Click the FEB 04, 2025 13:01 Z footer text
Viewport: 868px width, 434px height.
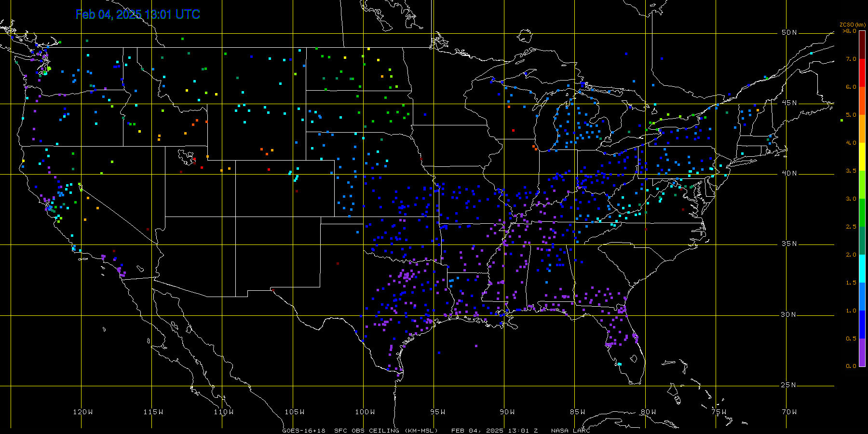click(x=494, y=431)
